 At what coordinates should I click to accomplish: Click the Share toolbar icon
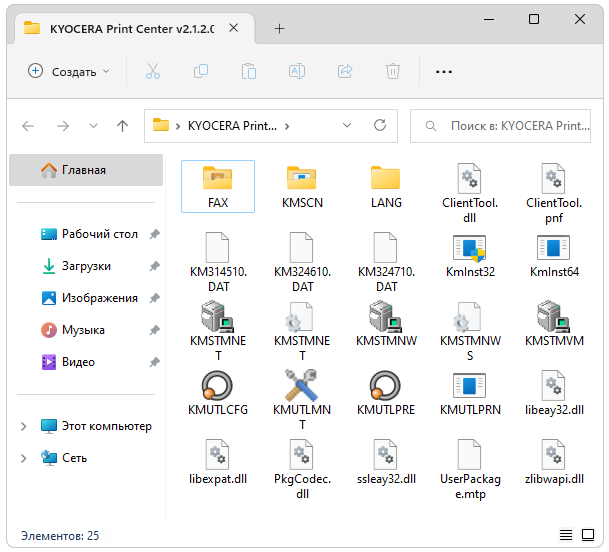pos(345,71)
